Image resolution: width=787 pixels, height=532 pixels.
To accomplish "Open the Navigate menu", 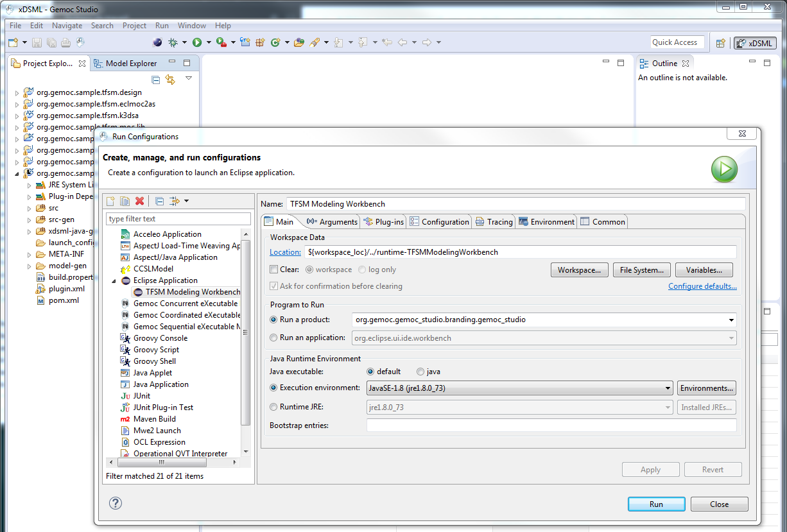I will point(67,26).
